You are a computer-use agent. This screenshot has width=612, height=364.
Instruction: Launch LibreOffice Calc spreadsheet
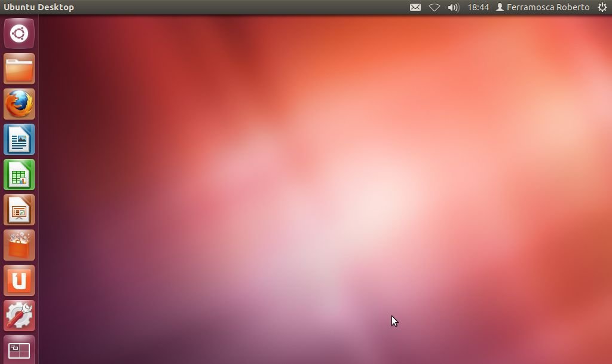click(19, 175)
